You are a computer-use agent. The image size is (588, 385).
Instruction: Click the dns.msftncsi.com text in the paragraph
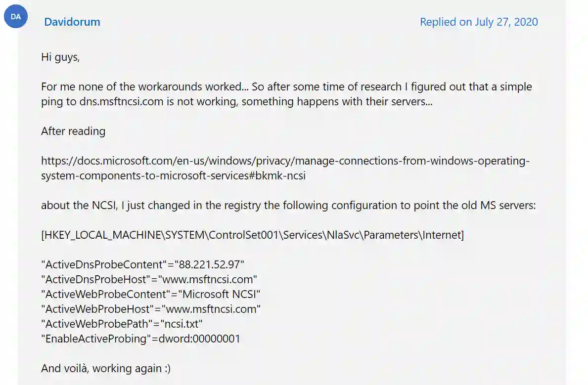click(x=121, y=102)
